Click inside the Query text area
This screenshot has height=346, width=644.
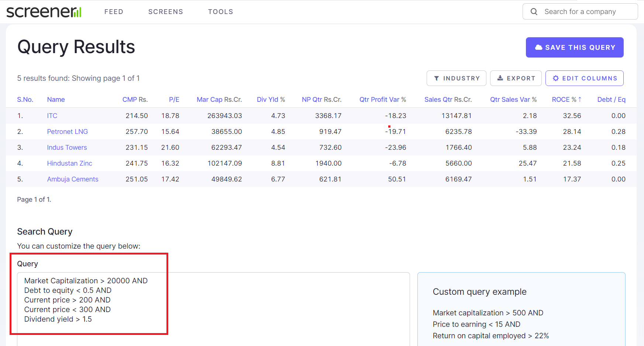213,309
